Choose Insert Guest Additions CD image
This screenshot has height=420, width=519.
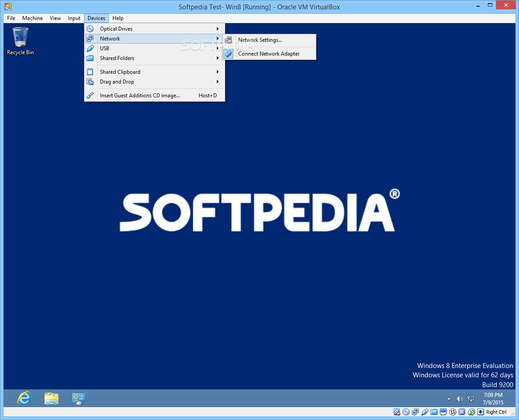(155, 95)
